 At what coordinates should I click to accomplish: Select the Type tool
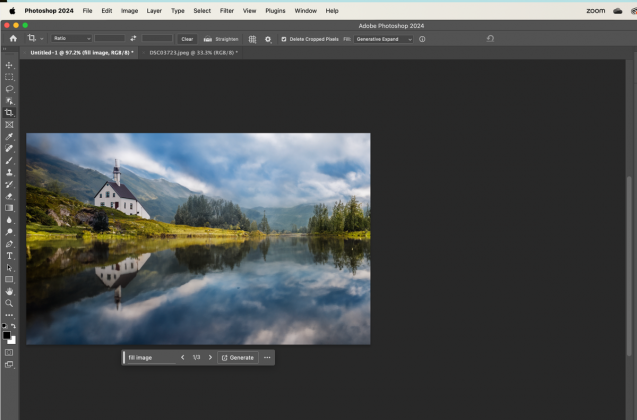9,256
